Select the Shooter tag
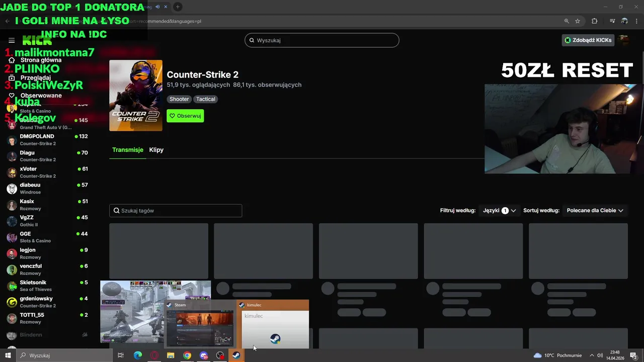Image resolution: width=644 pixels, height=362 pixels. pos(179,99)
